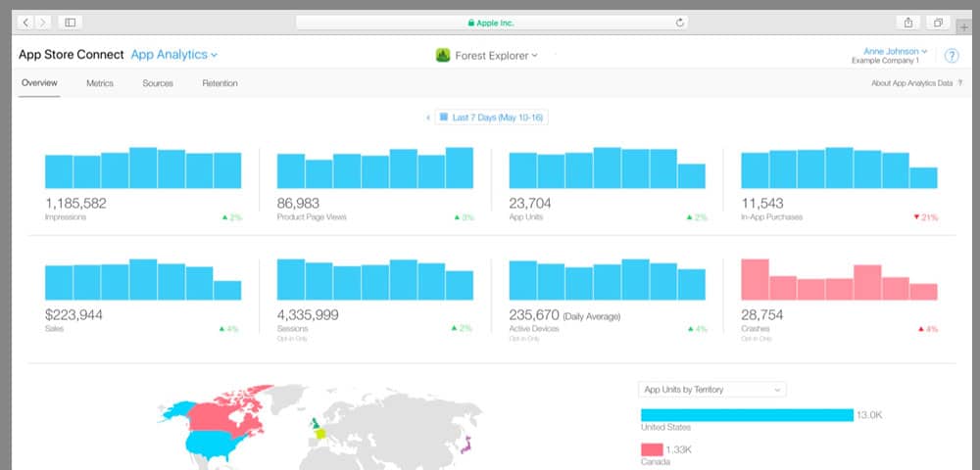Viewport: 980px width, 470px height.
Task: Open the App Units by Territory dropdown
Action: (711, 390)
